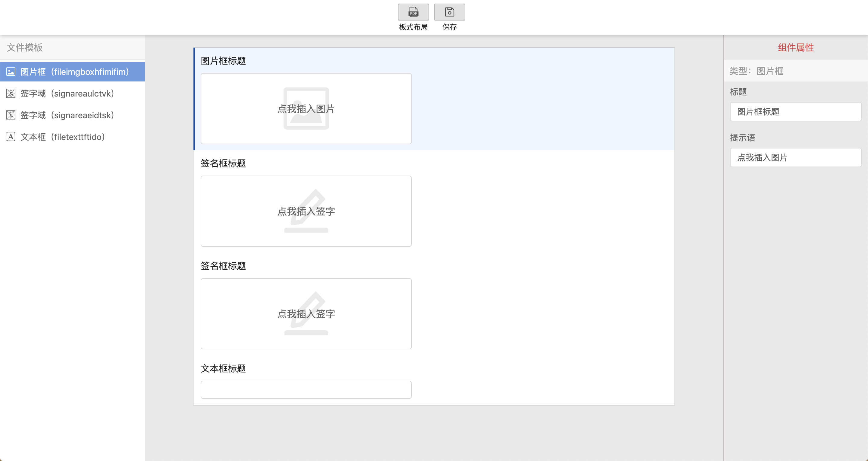Select 图片框 (fileimgboxhfimifim) in the template list
Screen dimensions: 868x461
pos(72,72)
